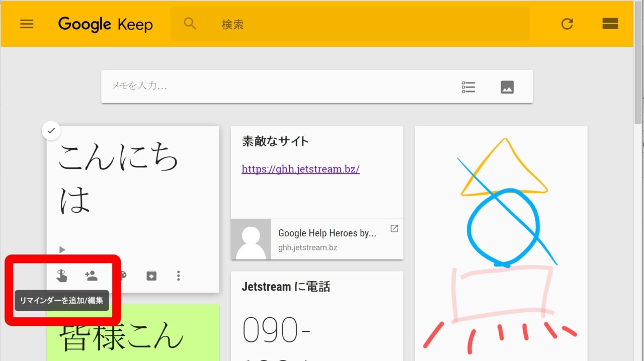Open link preview in new tab icon

[x=394, y=229]
